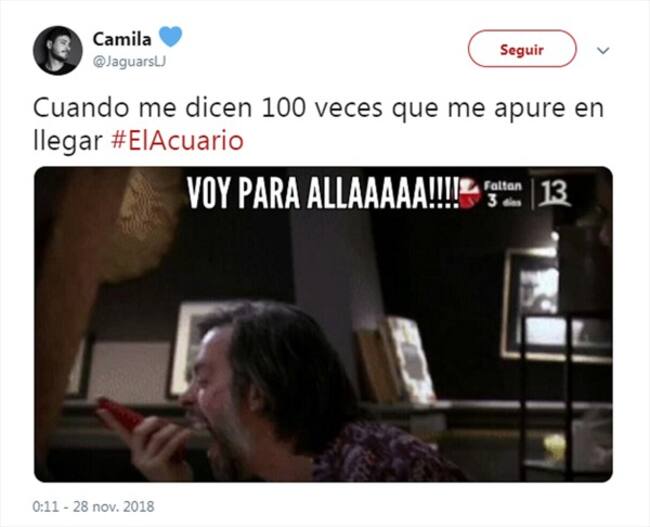Open the embedded GIF media
650x527 pixels.
323,324
